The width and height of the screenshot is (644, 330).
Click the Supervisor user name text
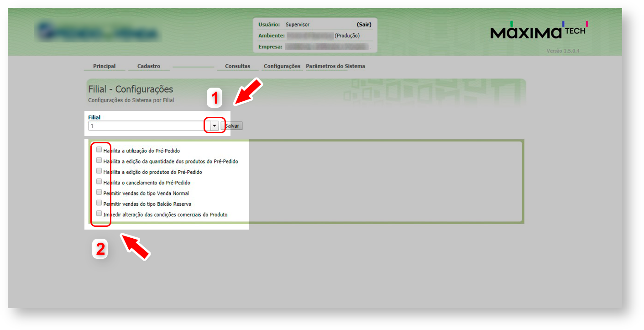coord(298,25)
